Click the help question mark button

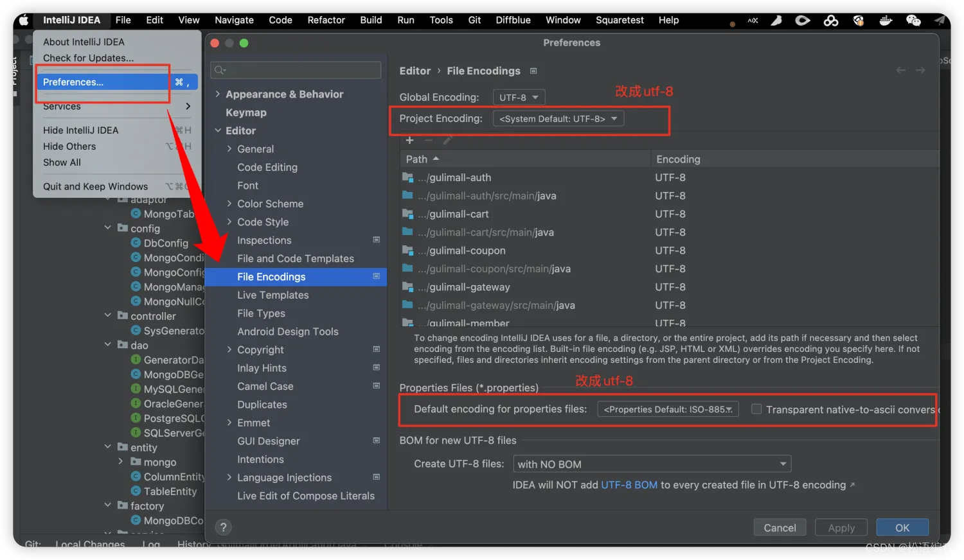[x=223, y=527]
